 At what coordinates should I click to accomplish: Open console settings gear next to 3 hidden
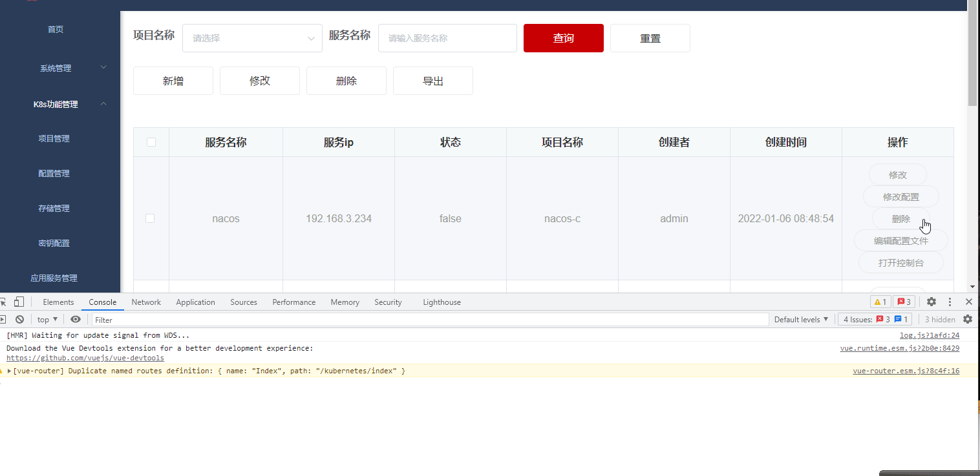[x=968, y=319]
